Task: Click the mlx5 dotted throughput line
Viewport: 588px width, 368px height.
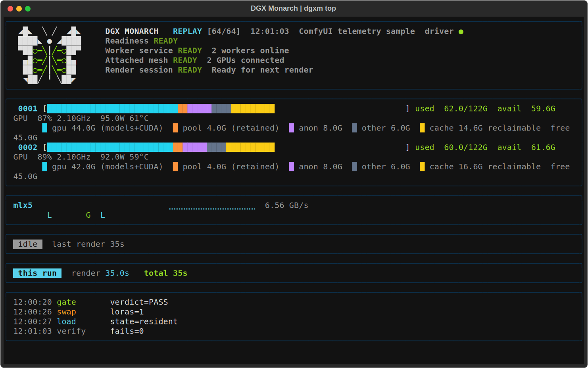Action: pos(212,209)
